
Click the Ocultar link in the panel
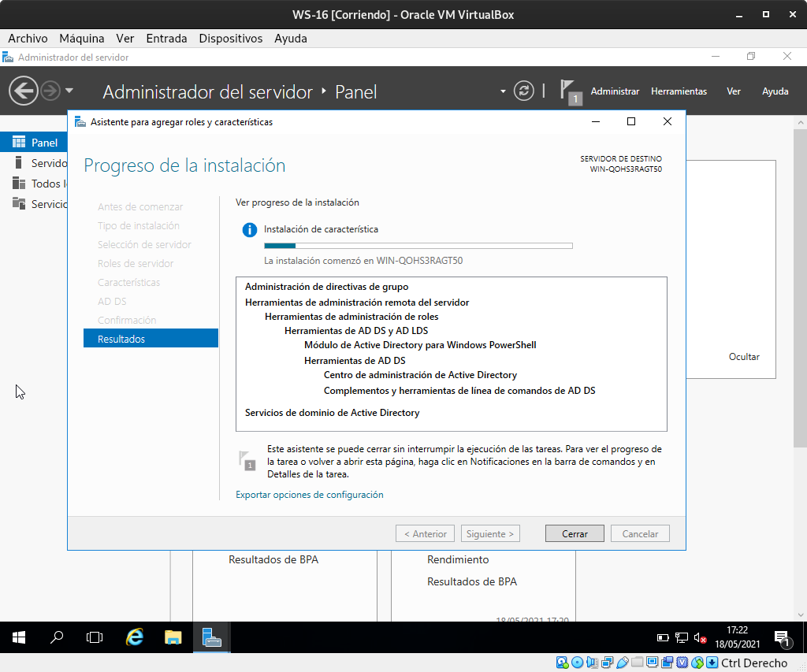(743, 357)
